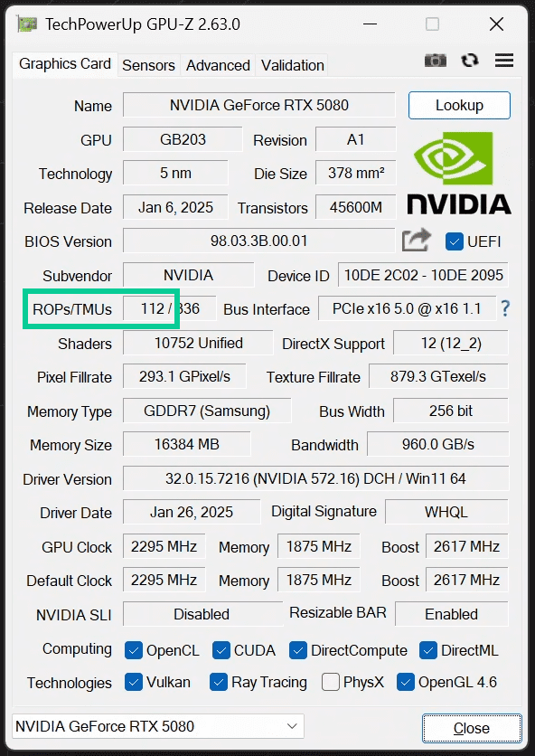
Task: Click the camera screenshot icon
Action: click(x=435, y=60)
